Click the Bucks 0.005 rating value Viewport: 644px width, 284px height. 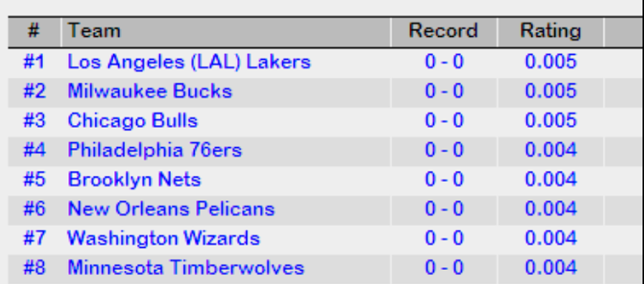(x=551, y=91)
